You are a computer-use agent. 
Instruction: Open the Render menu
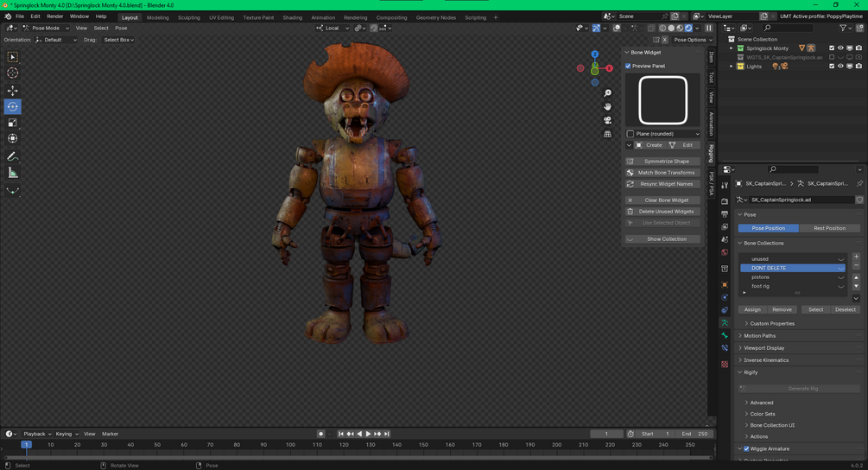tap(54, 16)
